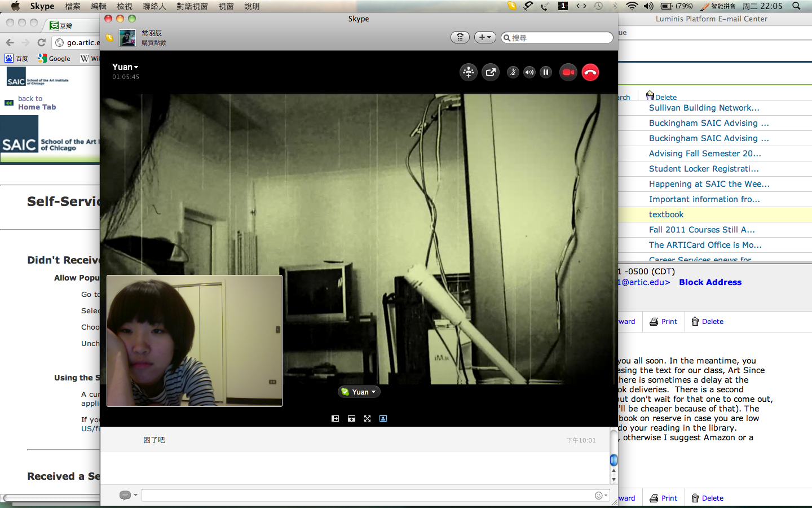The image size is (812, 508).
Task: Enter full screen video with arrows icon
Action: (x=367, y=418)
